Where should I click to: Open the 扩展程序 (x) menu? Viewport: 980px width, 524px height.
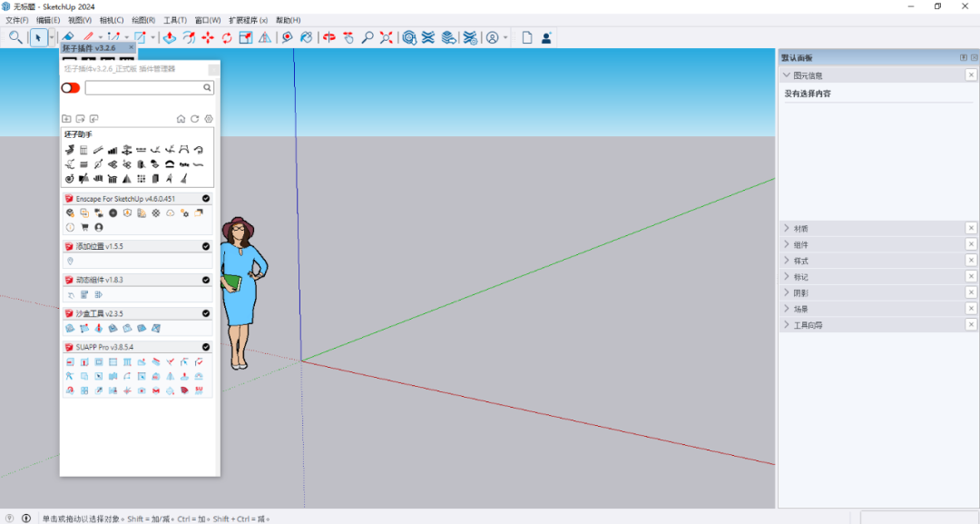[248, 20]
